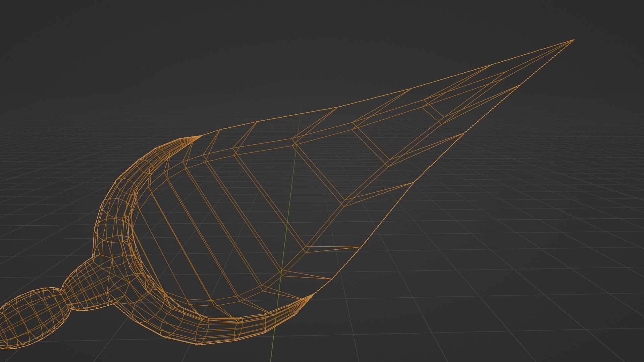This screenshot has height=362, width=644.
Task: Click the sharp tip vertex of the blade
Action: coord(574,40)
